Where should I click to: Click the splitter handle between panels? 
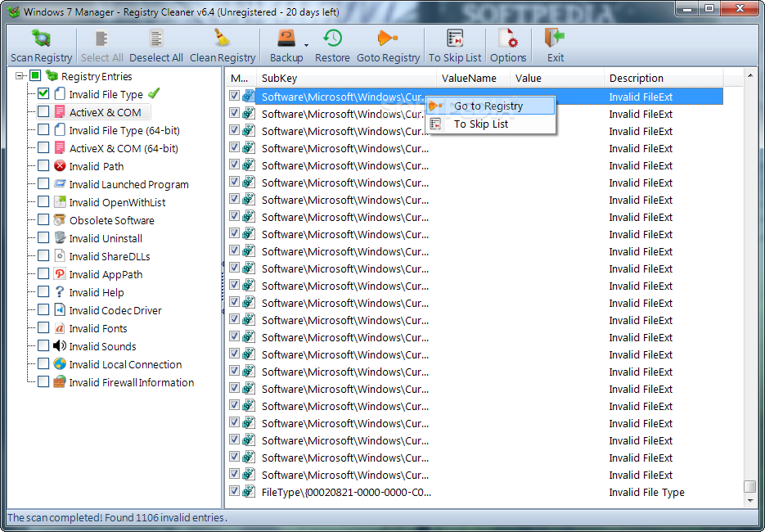click(223, 288)
